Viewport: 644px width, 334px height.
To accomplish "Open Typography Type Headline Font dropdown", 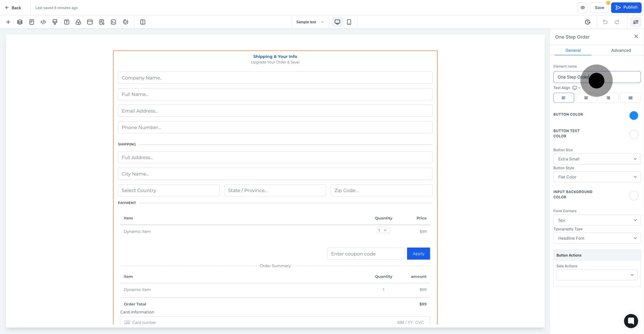I will (x=597, y=238).
